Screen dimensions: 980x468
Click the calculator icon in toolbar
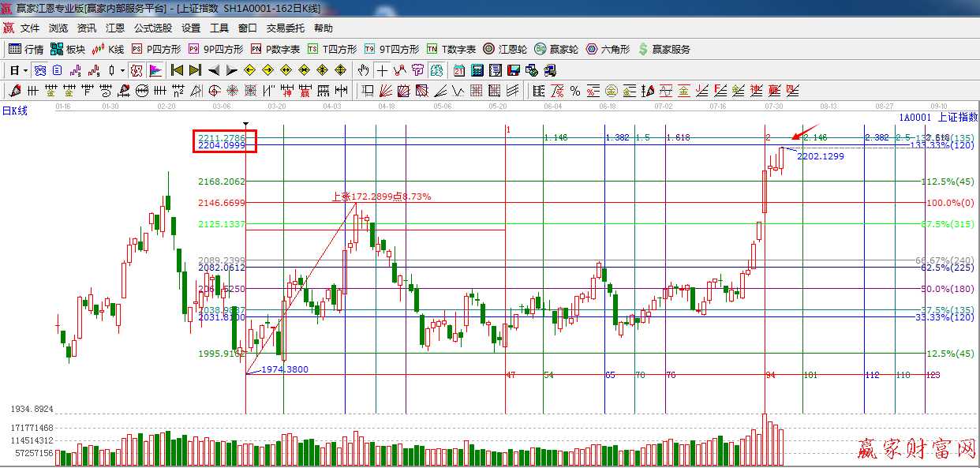pos(477,70)
